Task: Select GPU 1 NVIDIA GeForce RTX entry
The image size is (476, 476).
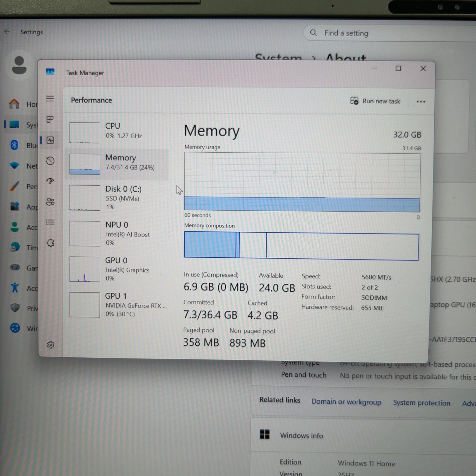Action: (117, 305)
